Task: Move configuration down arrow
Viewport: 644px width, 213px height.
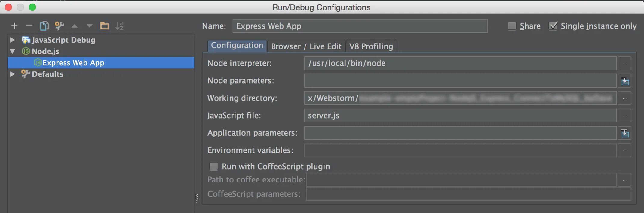Action: coord(89,26)
